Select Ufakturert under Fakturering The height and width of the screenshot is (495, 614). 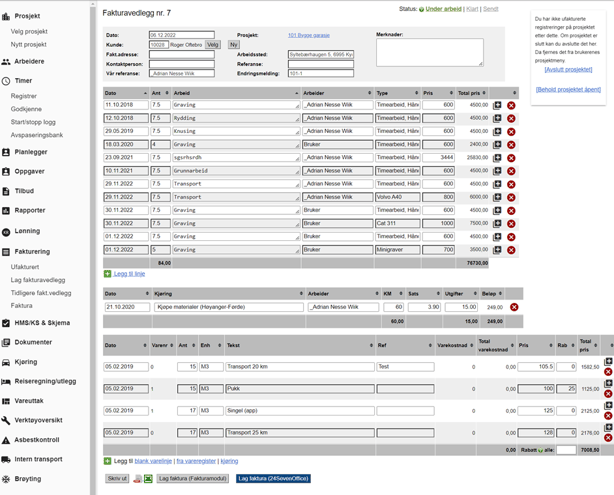[25, 267]
